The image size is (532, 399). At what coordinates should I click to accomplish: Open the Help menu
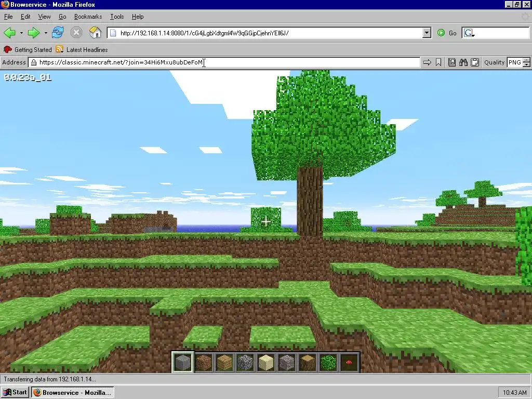pos(138,17)
